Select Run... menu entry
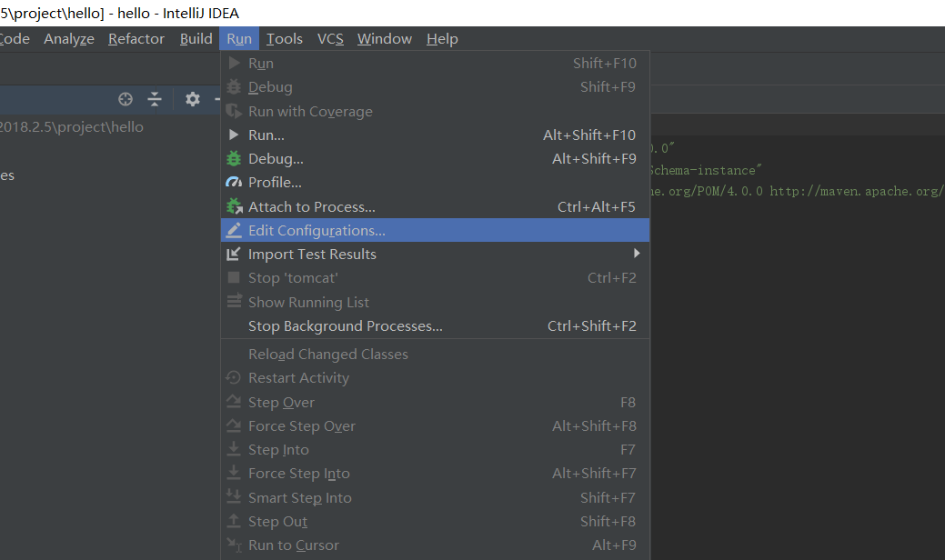 click(x=435, y=135)
